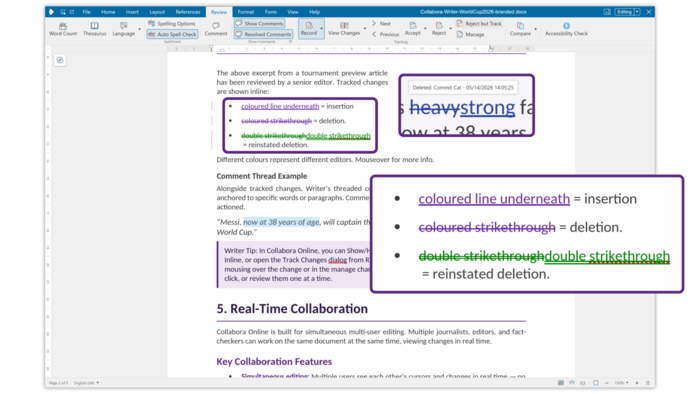Click the misspelled word dialog in the Writer Tip
700x394 pixels.
tap(338, 260)
